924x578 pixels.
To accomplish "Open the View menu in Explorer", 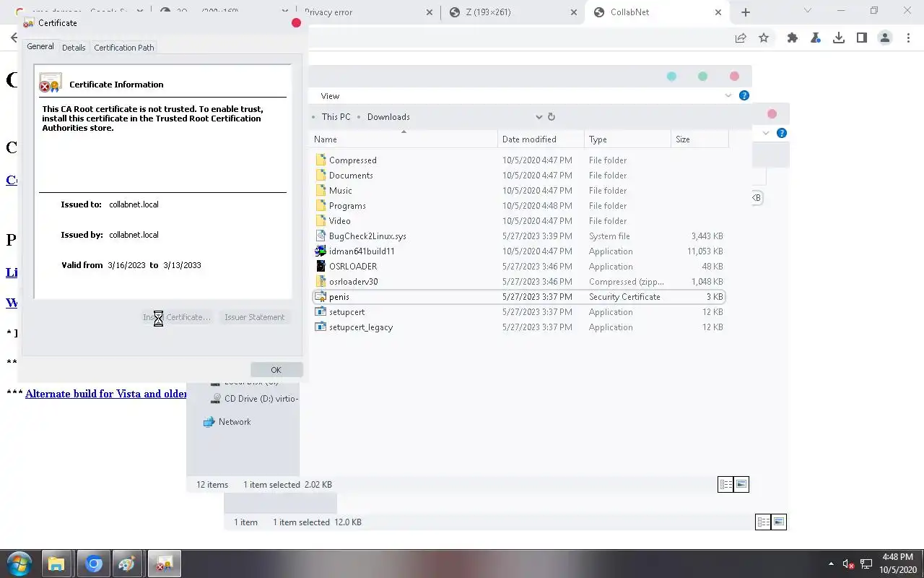I will [330, 96].
